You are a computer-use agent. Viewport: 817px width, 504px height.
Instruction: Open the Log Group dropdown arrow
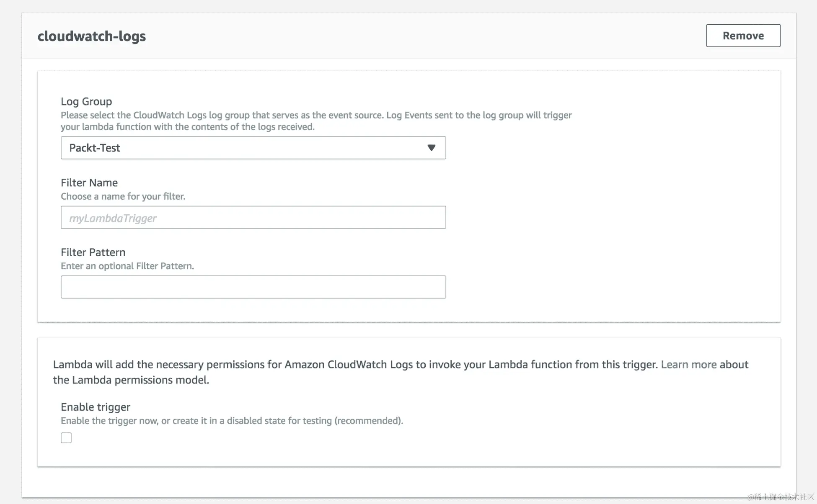(431, 148)
